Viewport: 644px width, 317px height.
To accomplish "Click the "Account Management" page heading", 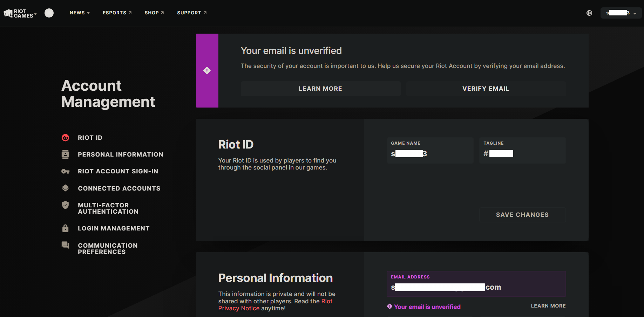I will (x=108, y=94).
